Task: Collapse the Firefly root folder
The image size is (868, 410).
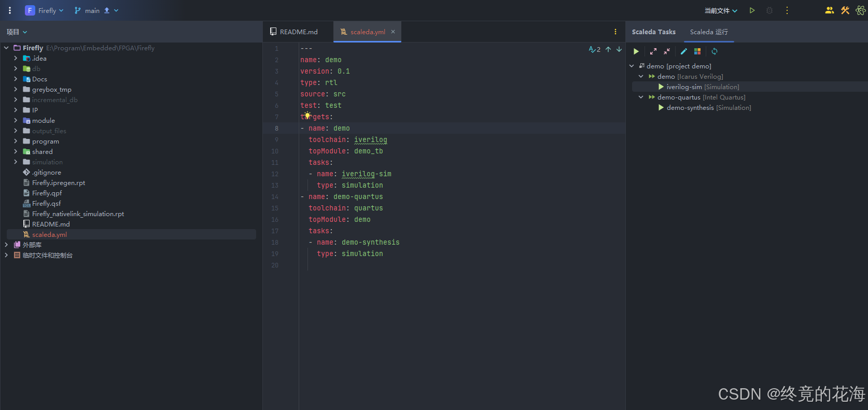Action: (x=6, y=48)
